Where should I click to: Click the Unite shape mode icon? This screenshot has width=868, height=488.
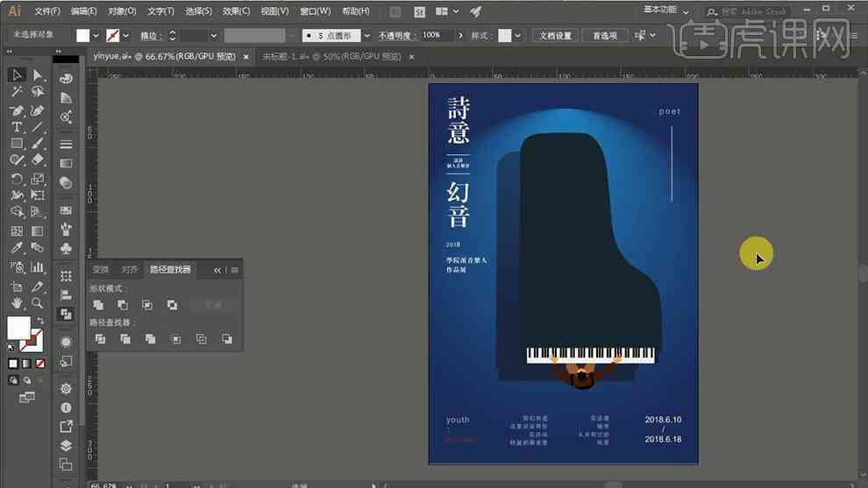click(x=98, y=305)
